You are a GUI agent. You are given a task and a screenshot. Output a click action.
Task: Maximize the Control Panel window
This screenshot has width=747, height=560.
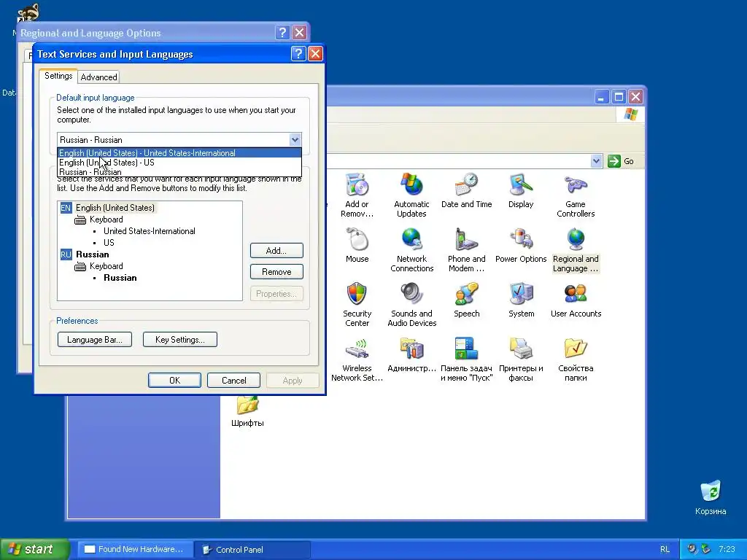point(619,97)
